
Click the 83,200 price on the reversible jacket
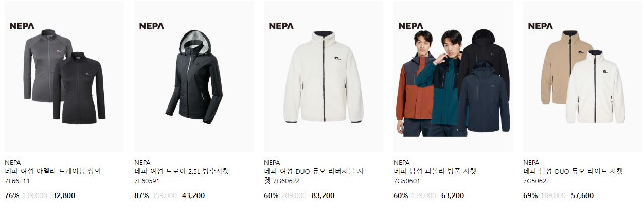pos(323,195)
